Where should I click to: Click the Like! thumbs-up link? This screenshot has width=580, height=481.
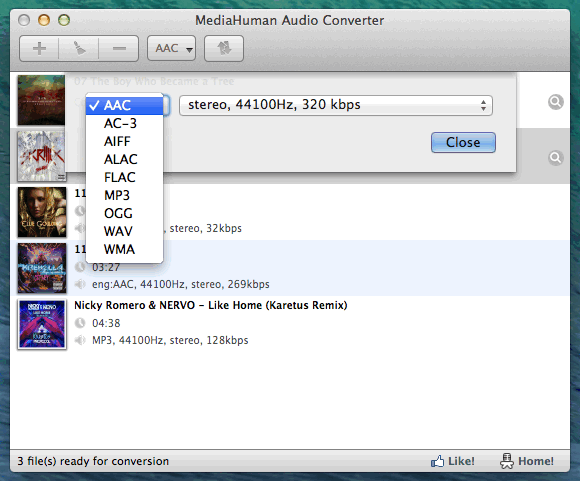pyautogui.click(x=453, y=461)
